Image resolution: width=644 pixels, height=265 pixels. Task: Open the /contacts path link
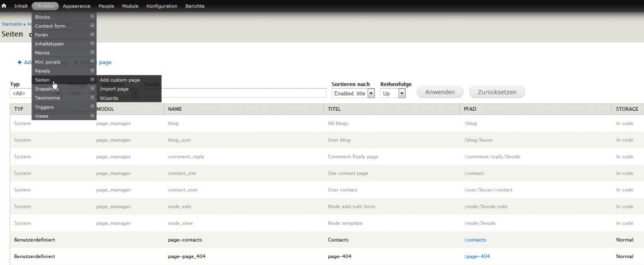coord(475,240)
